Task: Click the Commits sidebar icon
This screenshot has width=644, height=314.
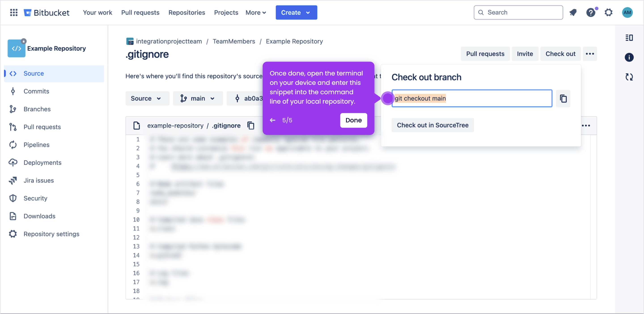Action: 13,91
